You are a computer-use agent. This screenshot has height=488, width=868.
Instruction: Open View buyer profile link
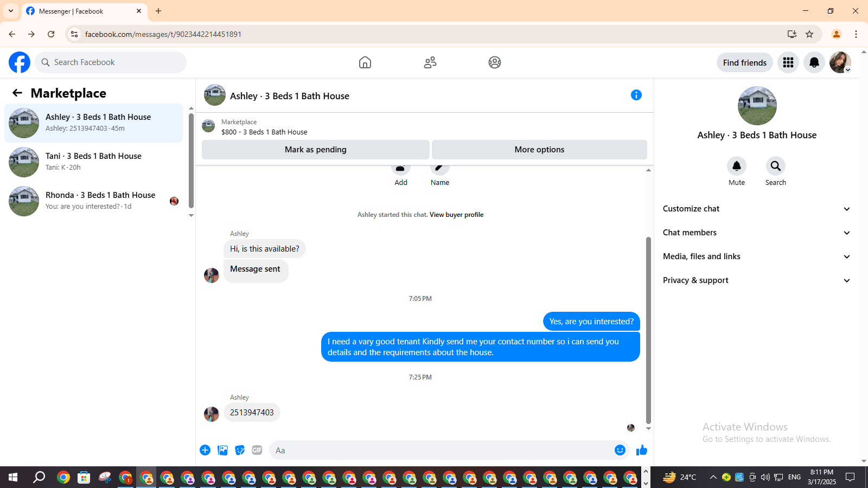(456, 215)
